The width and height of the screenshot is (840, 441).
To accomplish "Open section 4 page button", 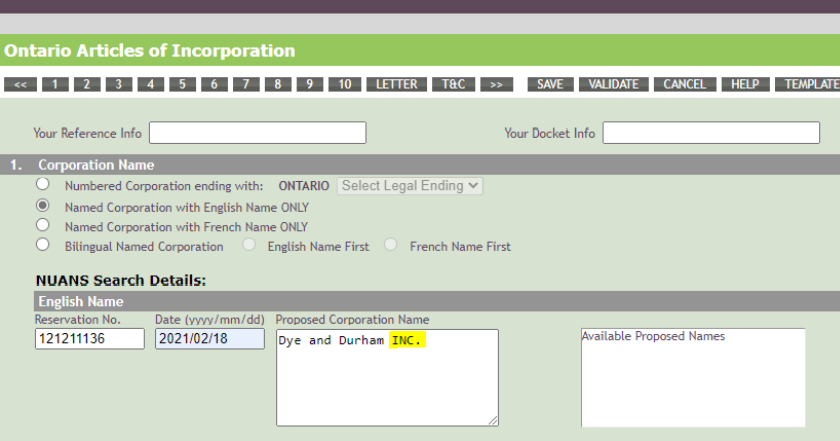I will [151, 85].
